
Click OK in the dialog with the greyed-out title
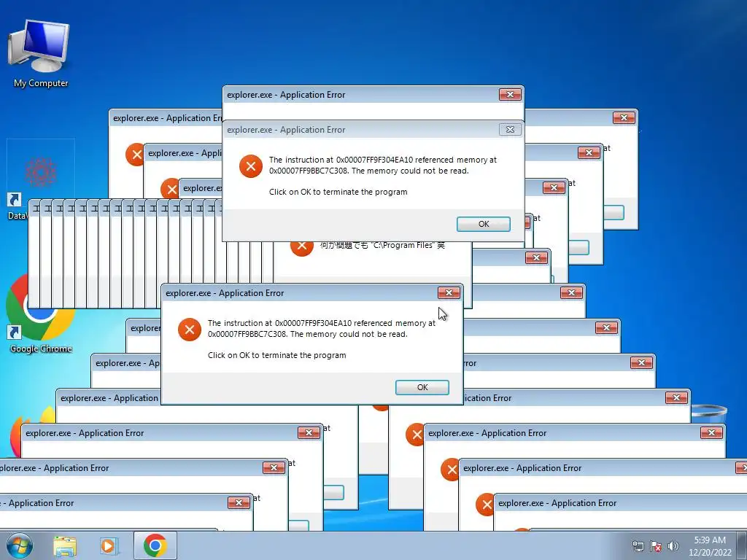coord(484,224)
